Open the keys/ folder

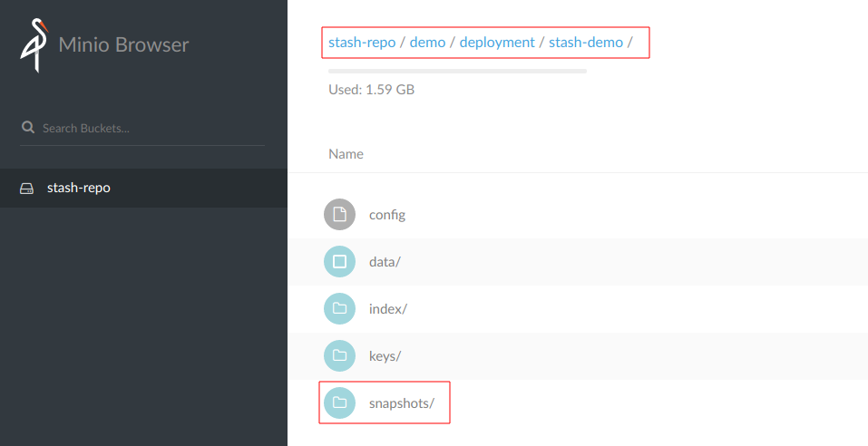[385, 356]
